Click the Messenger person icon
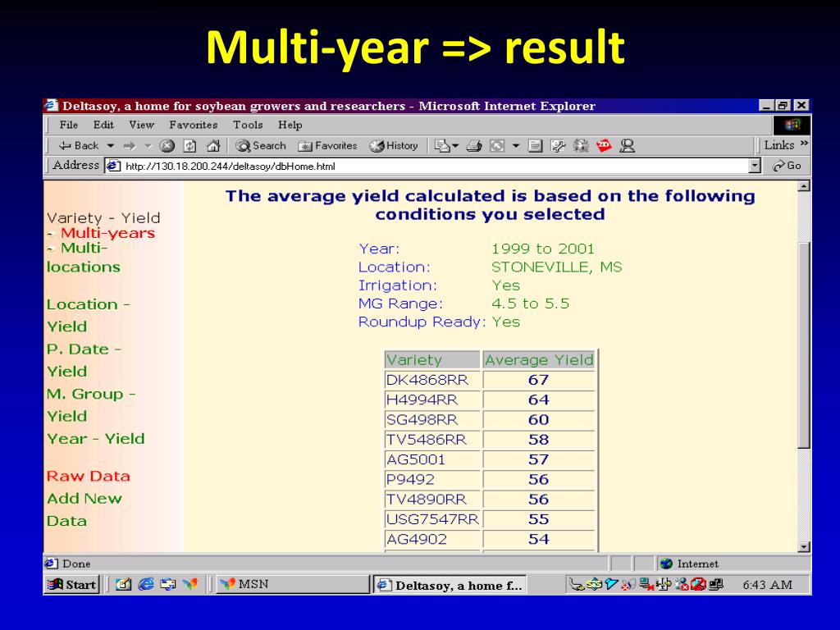This screenshot has width=840, height=630. (627, 146)
